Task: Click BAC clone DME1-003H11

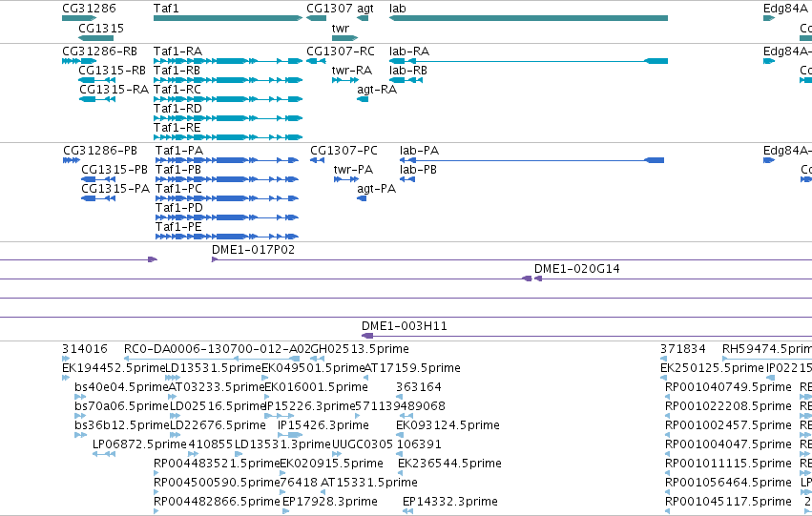Action: pos(587,336)
